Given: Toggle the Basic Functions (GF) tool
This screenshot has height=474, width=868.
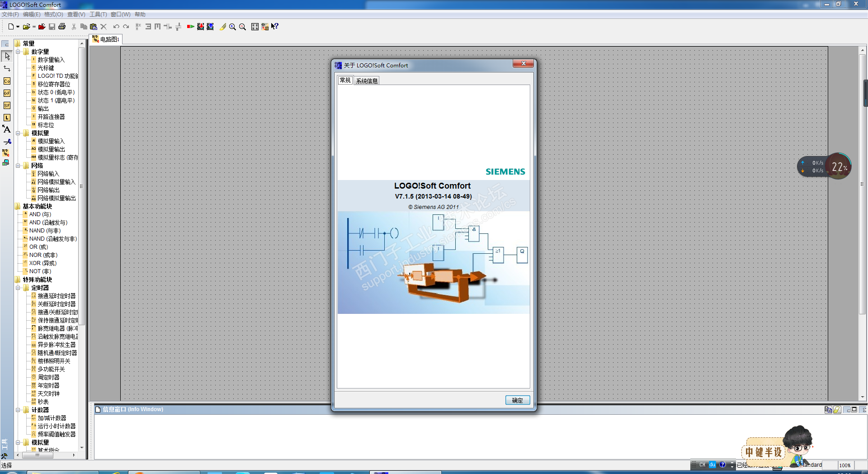Looking at the screenshot, I should point(7,93).
